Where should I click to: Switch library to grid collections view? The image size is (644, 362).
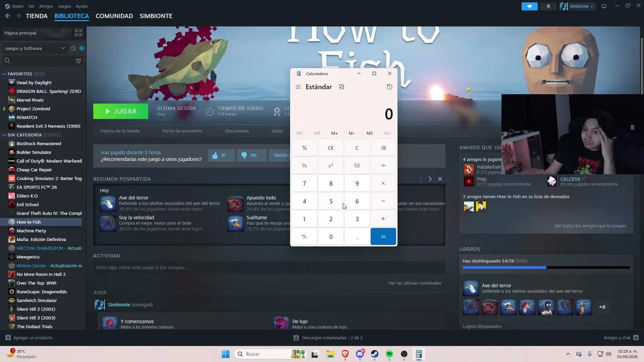(x=78, y=33)
